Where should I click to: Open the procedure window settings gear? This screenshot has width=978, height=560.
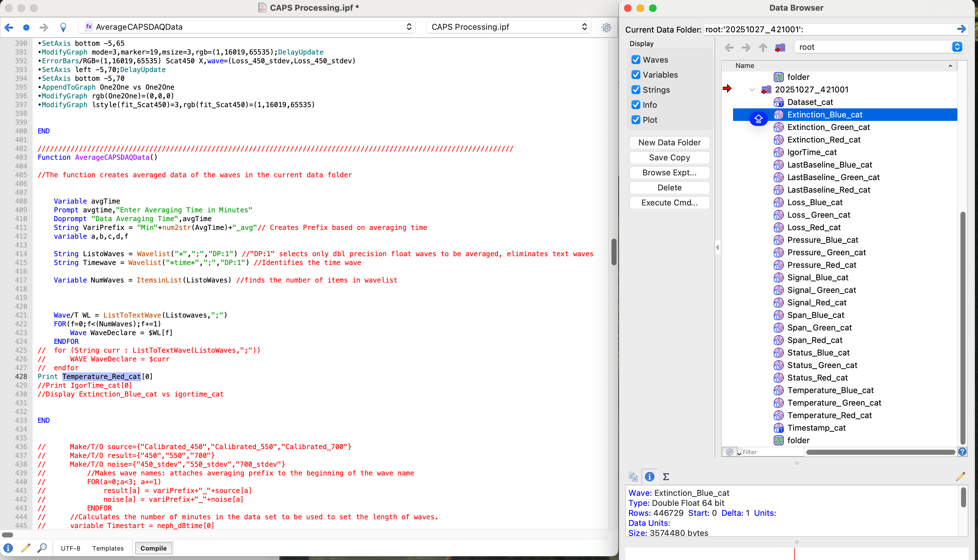pyautogui.click(x=606, y=27)
